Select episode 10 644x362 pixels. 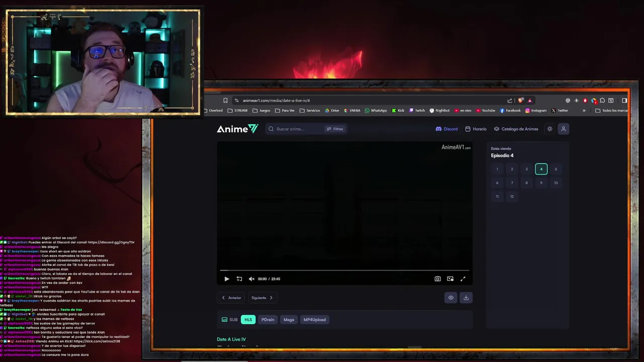tap(556, 183)
